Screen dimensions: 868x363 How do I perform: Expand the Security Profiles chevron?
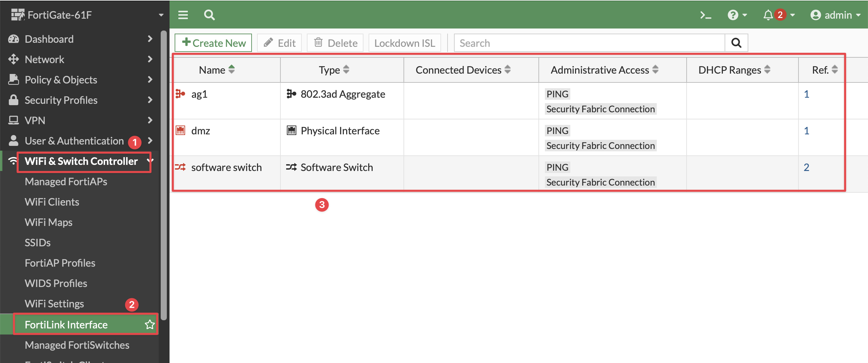tap(150, 100)
